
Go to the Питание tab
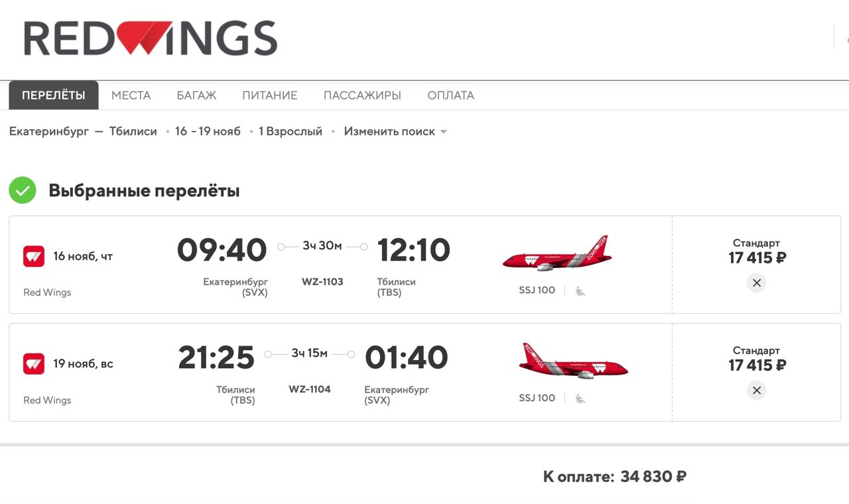tap(270, 95)
